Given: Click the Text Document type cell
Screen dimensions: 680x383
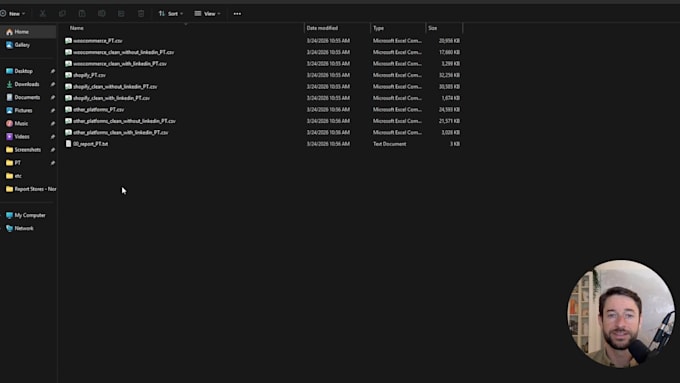Looking at the screenshot, I should coord(389,144).
